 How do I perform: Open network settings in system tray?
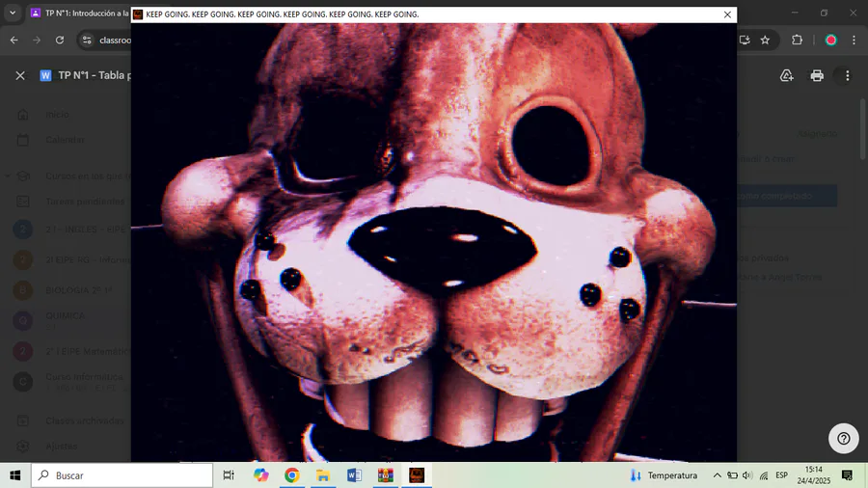coord(764,475)
